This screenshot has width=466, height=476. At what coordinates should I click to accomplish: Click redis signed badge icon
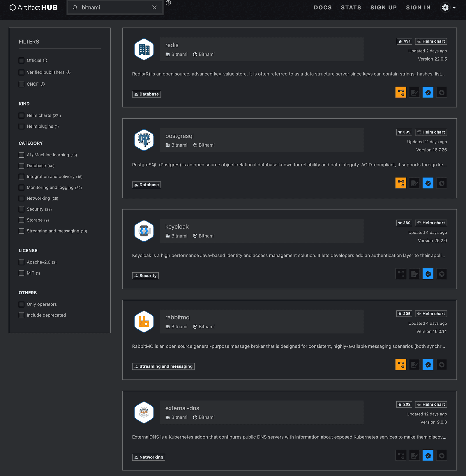tap(414, 92)
